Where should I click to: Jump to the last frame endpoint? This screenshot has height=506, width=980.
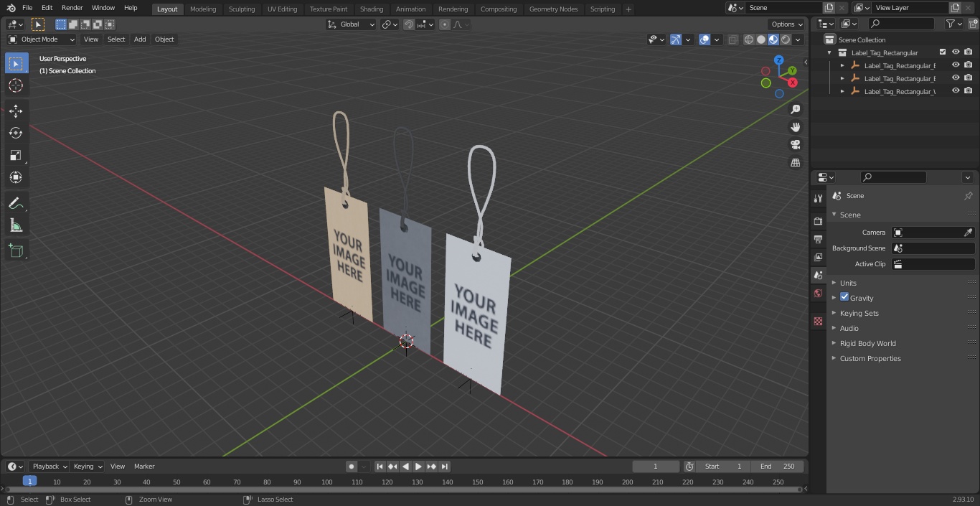tap(445, 467)
